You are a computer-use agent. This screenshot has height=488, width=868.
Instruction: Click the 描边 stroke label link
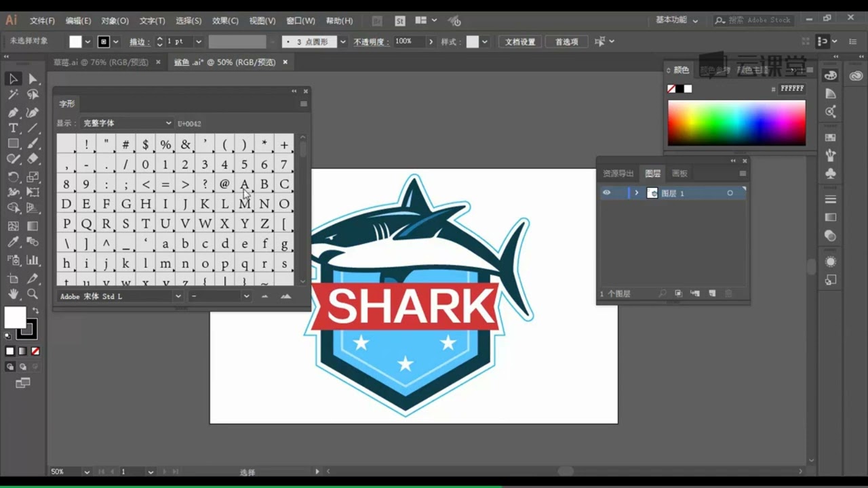click(138, 42)
